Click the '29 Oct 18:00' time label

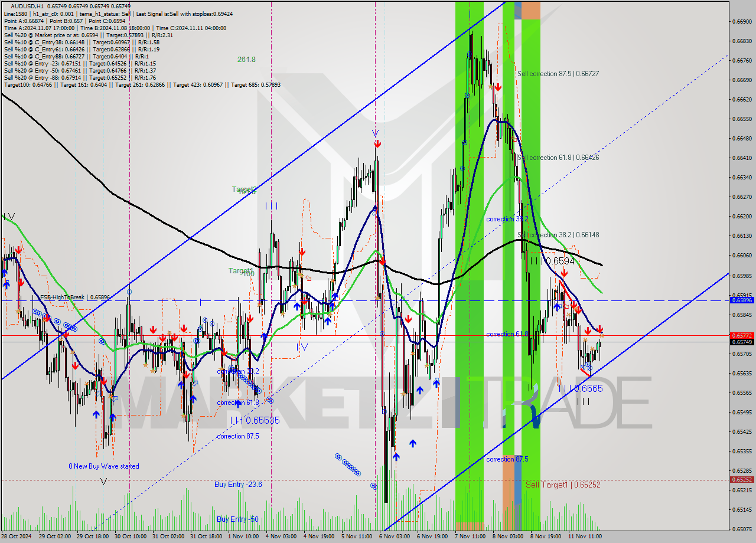point(92,537)
